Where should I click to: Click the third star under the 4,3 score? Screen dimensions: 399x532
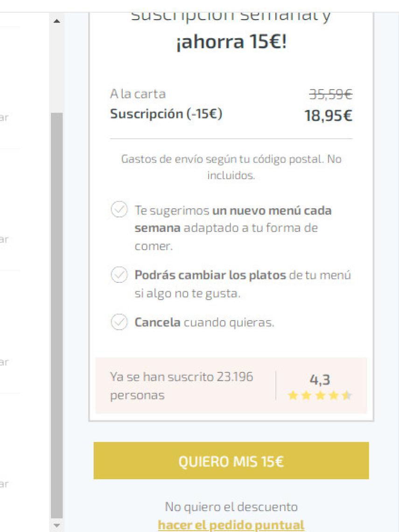click(x=319, y=395)
